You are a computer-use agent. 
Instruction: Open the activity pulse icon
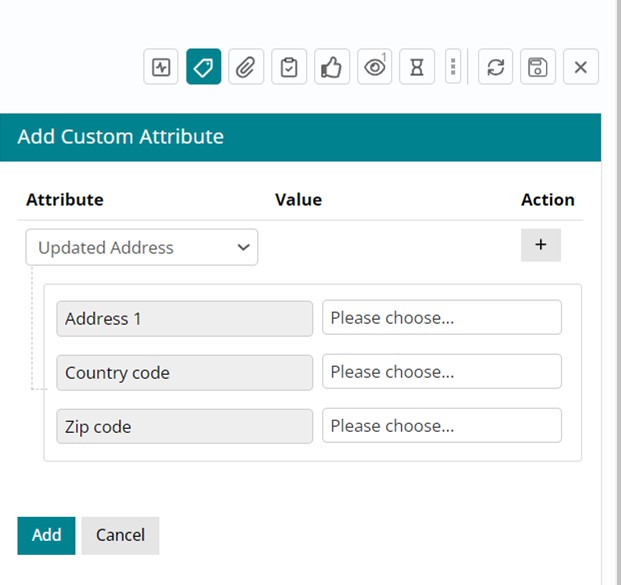(x=161, y=68)
